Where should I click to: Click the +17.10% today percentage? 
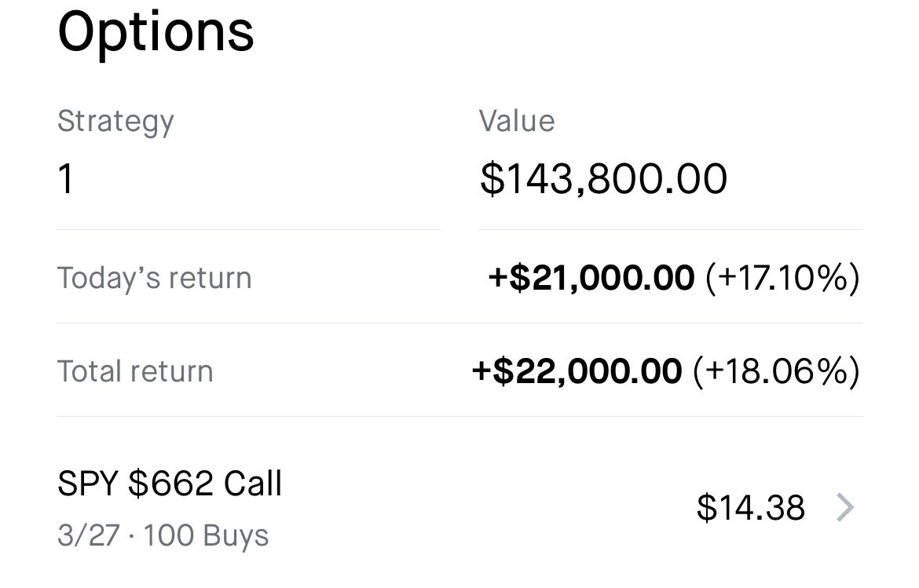click(x=782, y=278)
